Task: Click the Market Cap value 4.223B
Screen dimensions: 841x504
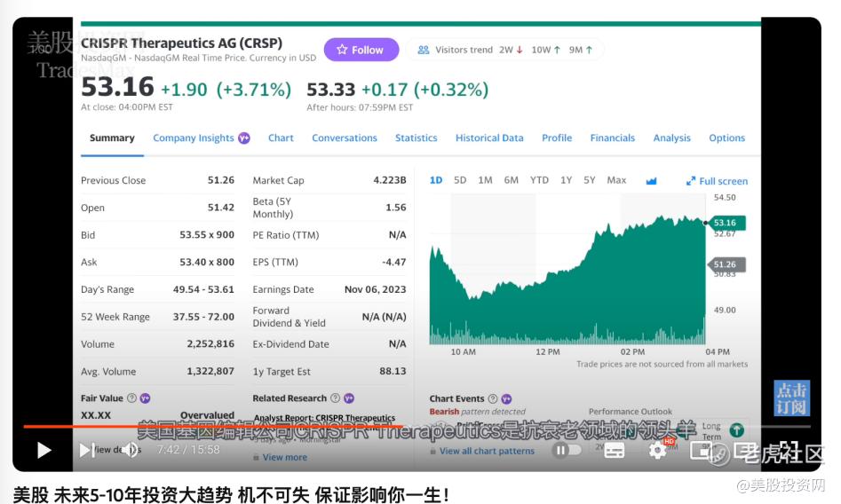Action: [389, 180]
